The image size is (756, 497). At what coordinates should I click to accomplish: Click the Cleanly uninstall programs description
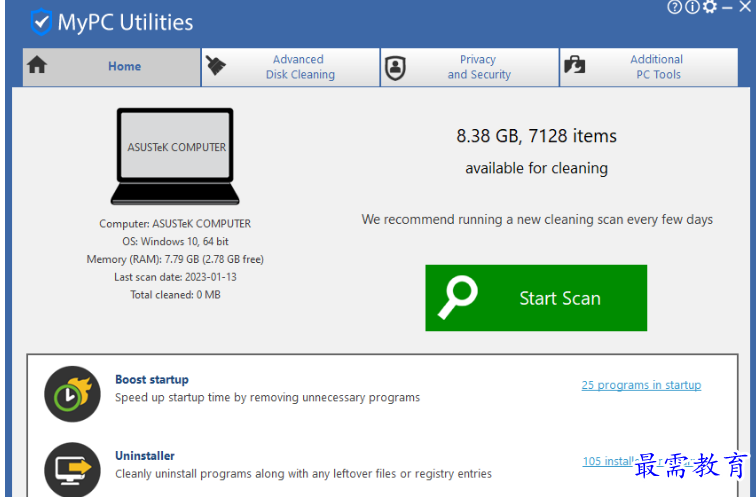pyautogui.click(x=303, y=473)
